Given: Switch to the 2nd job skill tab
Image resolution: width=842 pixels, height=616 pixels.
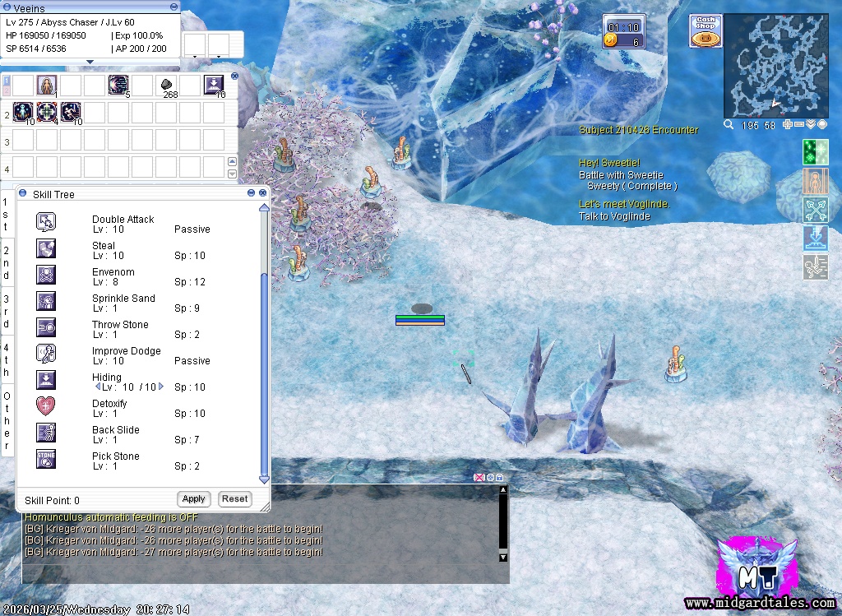Looking at the screenshot, I should pyautogui.click(x=6, y=262).
